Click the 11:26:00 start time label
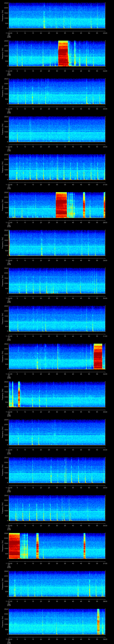The width and height of the screenshot is (114, 644). (x=9, y=184)
